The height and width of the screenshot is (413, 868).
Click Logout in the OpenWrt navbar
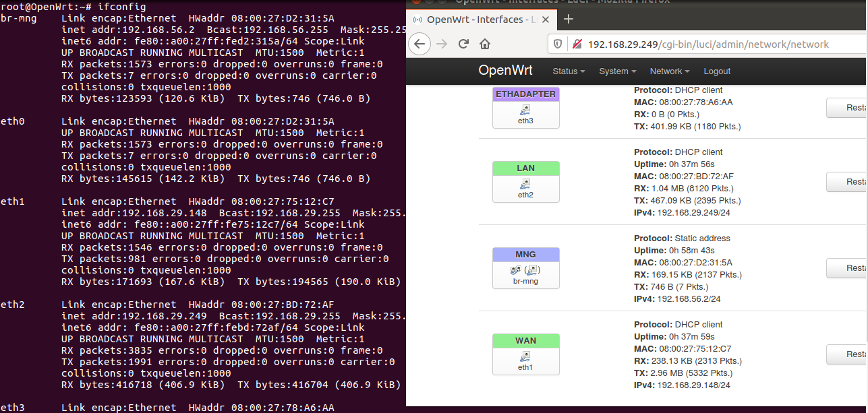tap(717, 71)
